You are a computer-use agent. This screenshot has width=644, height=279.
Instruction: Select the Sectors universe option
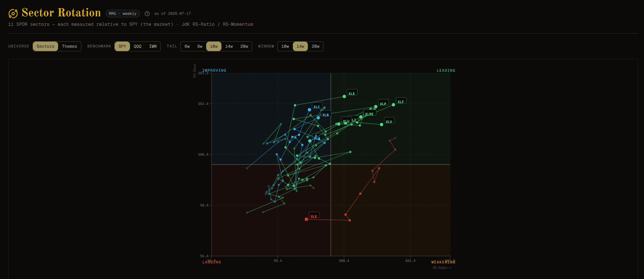tap(45, 46)
